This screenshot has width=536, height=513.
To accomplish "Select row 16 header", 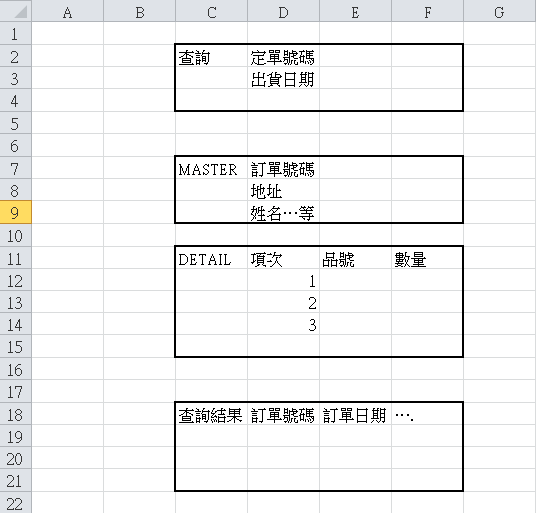I will [16, 369].
